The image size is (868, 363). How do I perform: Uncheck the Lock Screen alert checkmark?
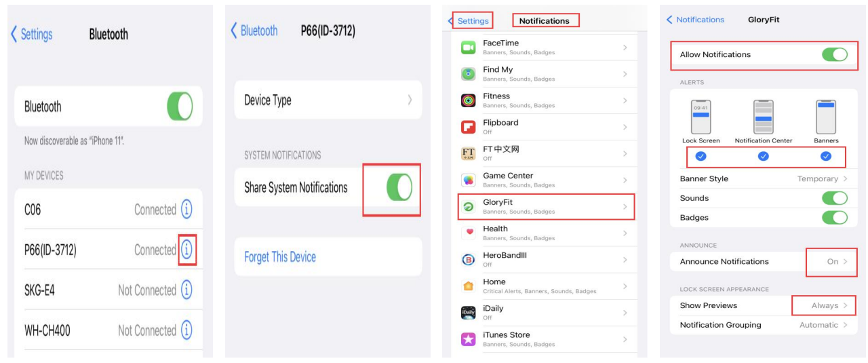(701, 156)
